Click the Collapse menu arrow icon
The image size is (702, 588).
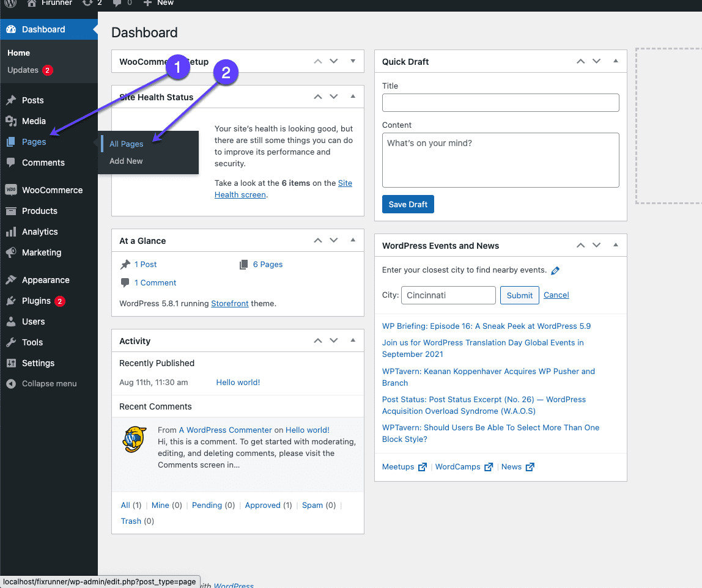click(11, 383)
